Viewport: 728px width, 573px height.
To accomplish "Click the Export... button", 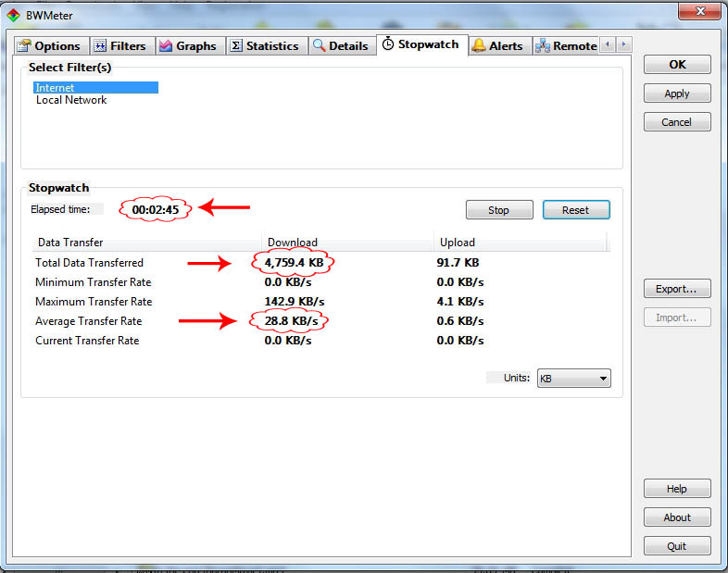I will pos(677,289).
